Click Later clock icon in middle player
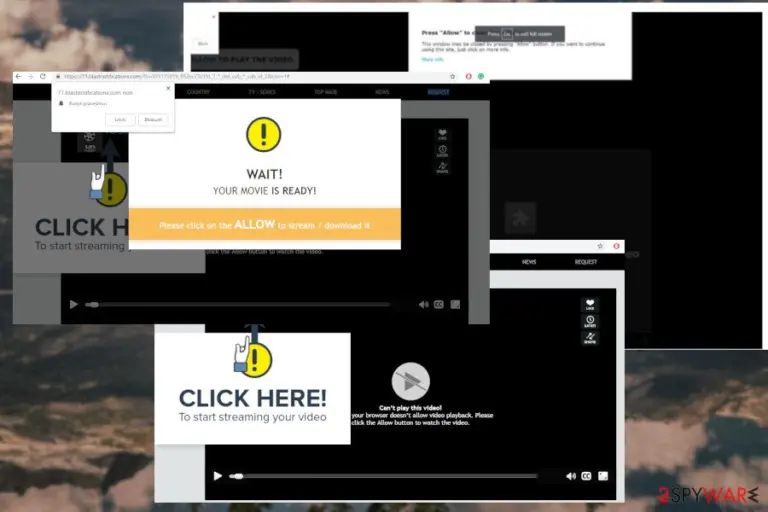Viewport: 768px width, 512px height. tap(442, 151)
